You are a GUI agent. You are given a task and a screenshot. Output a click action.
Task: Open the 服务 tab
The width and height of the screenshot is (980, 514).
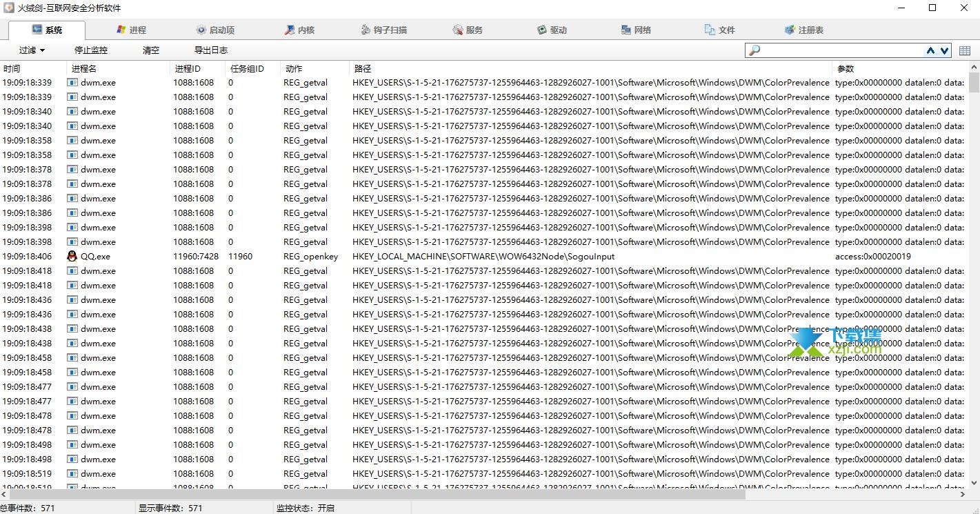[468, 30]
